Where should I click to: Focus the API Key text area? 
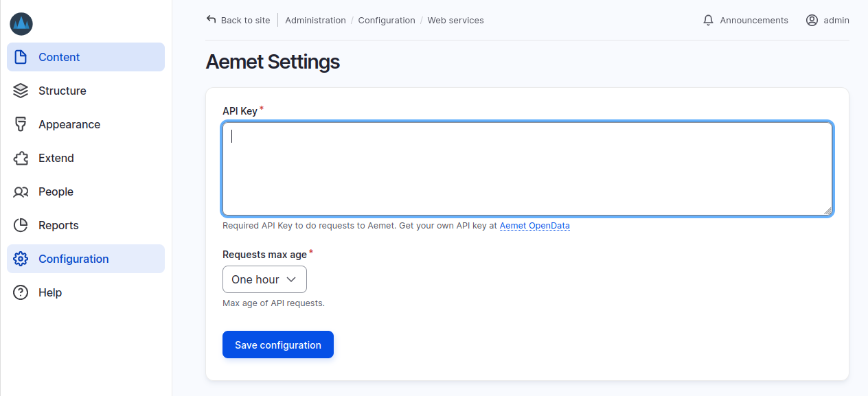click(527, 169)
